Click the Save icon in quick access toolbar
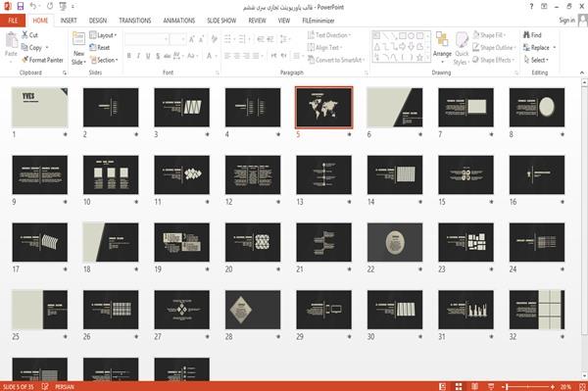The image size is (588, 391). 20,7
